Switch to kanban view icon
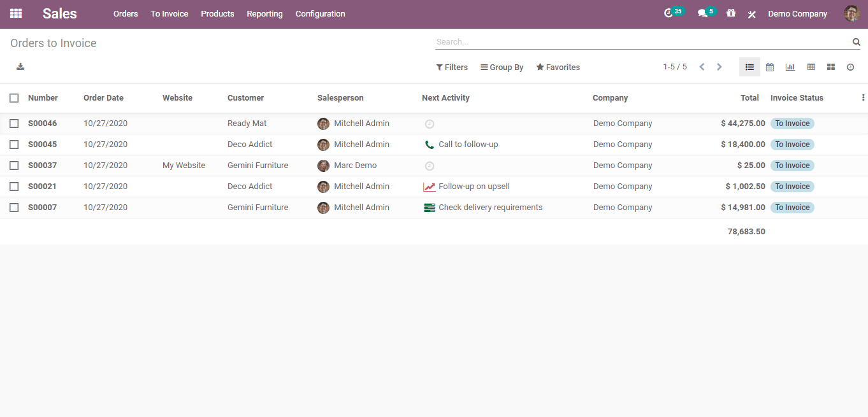 coord(831,67)
